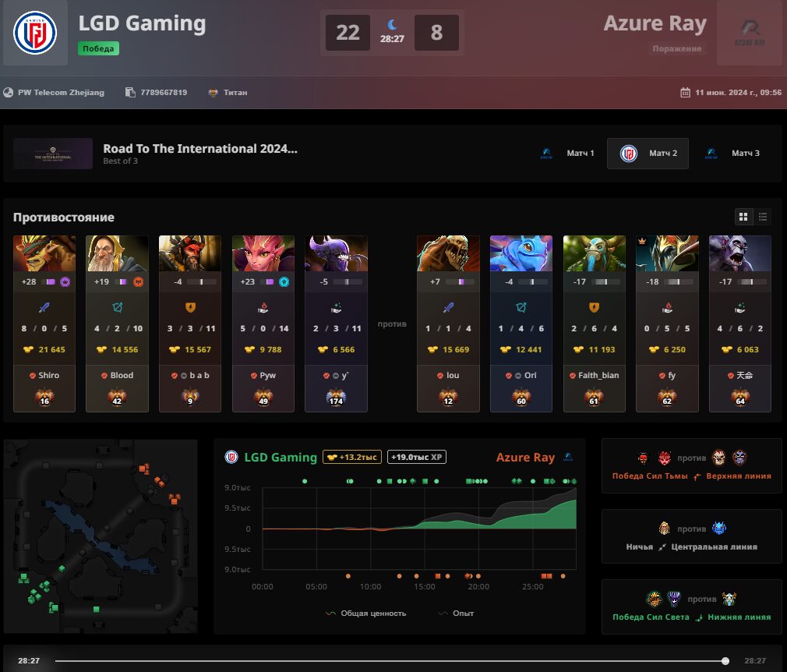This screenshot has height=672, width=787.
Task: Click the replay timeline slider handle
Action: coord(725,661)
